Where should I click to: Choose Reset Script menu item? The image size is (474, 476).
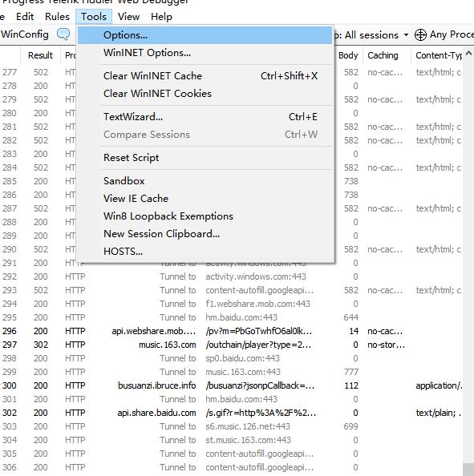[x=205, y=158]
